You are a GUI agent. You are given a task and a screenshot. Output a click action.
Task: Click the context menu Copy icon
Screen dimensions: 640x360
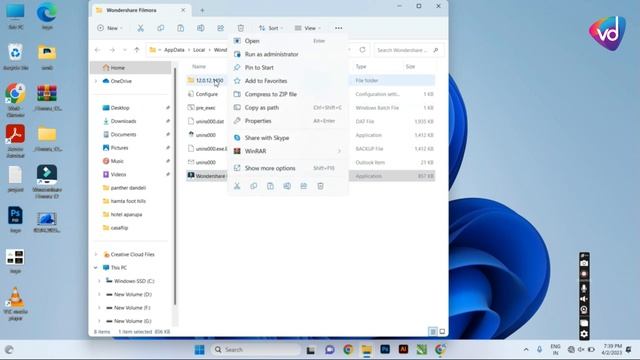pos(253,186)
